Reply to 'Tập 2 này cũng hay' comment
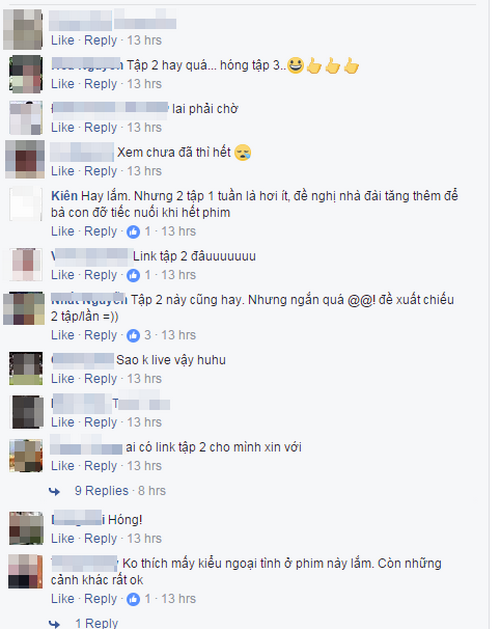Viewport: 500px width, 629px height. click(100, 335)
